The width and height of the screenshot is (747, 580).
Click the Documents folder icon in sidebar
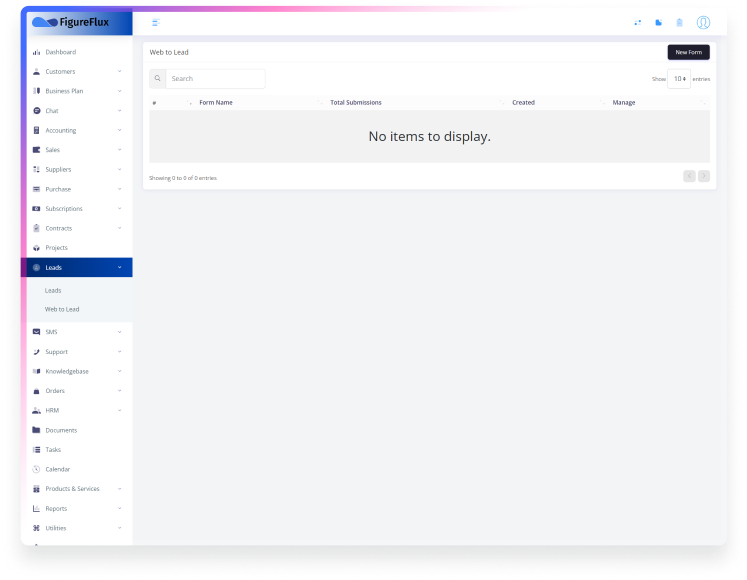pos(36,430)
